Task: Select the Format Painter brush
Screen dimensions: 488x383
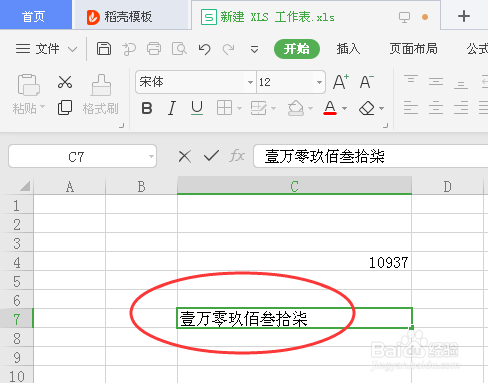Action: point(101,85)
